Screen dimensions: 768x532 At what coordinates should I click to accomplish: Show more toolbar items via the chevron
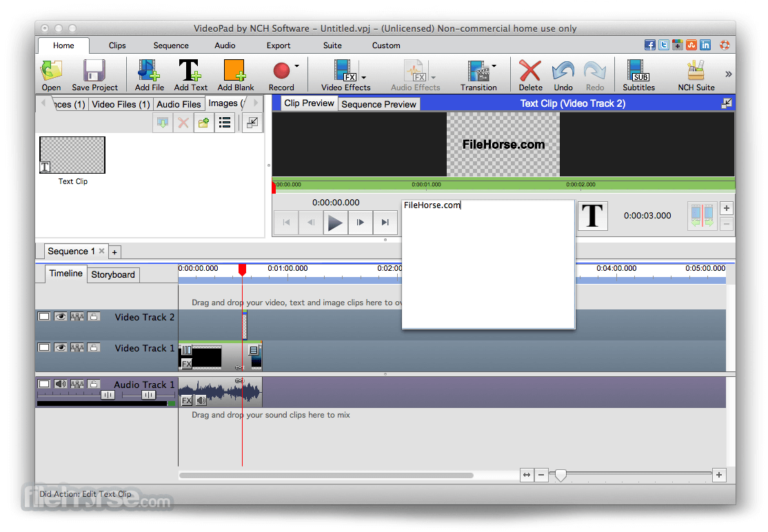click(x=728, y=74)
